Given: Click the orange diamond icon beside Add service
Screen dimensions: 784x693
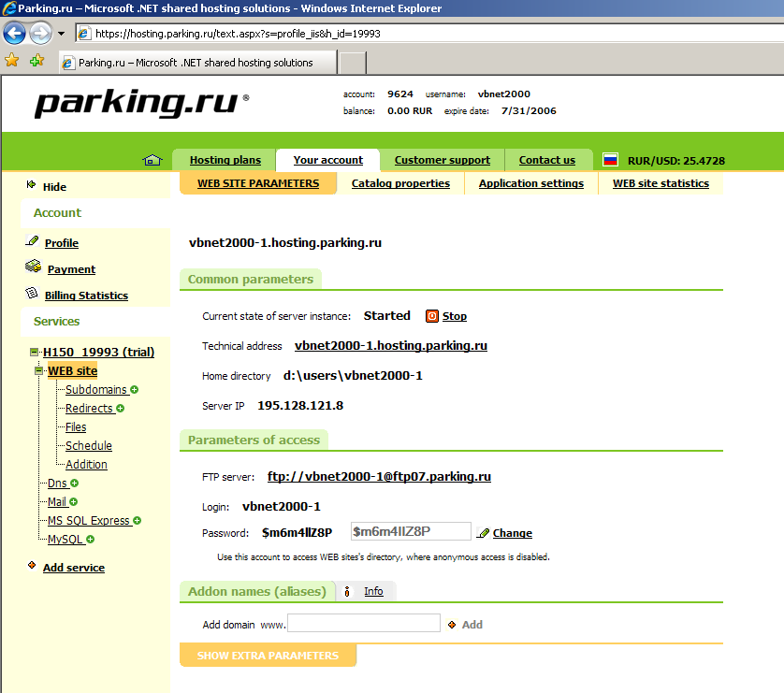Looking at the screenshot, I should (32, 565).
